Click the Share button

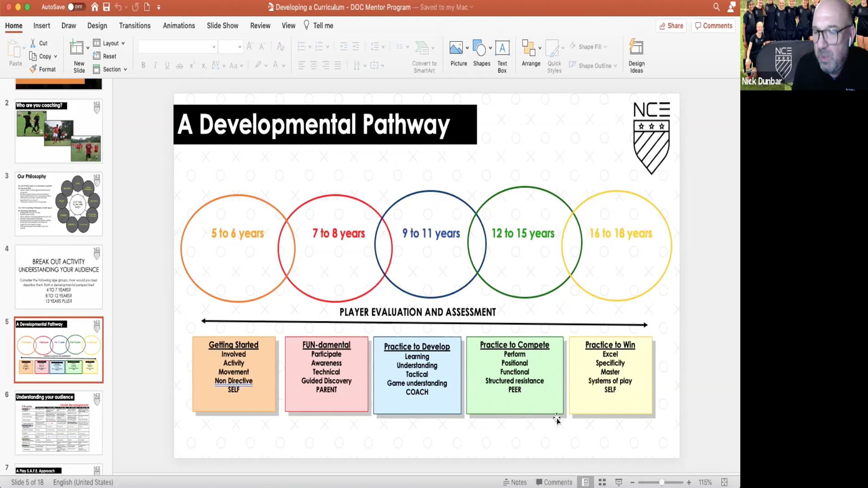[671, 26]
